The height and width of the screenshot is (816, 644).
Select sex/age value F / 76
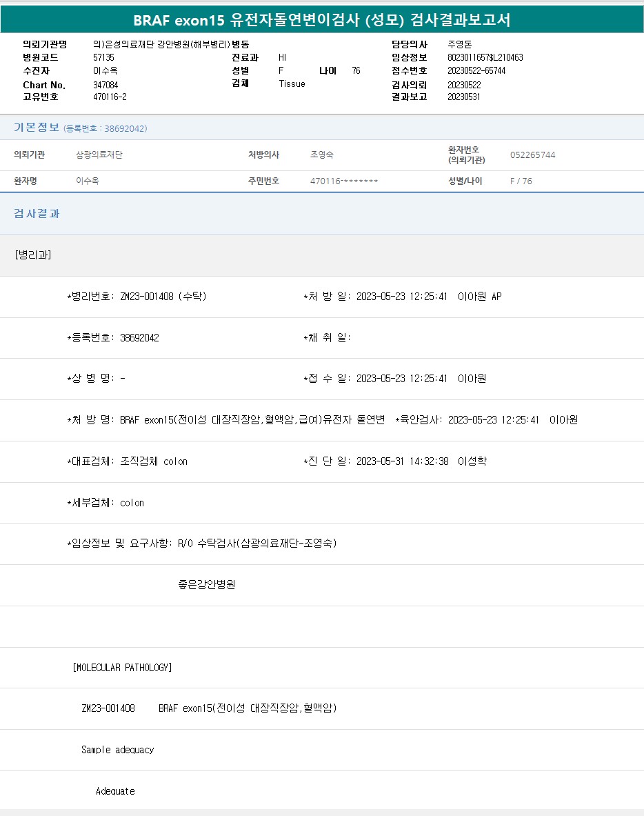point(521,181)
